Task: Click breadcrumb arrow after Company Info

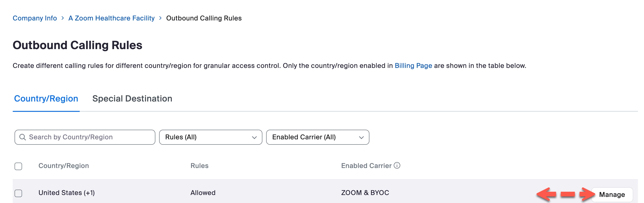Action: (x=63, y=18)
